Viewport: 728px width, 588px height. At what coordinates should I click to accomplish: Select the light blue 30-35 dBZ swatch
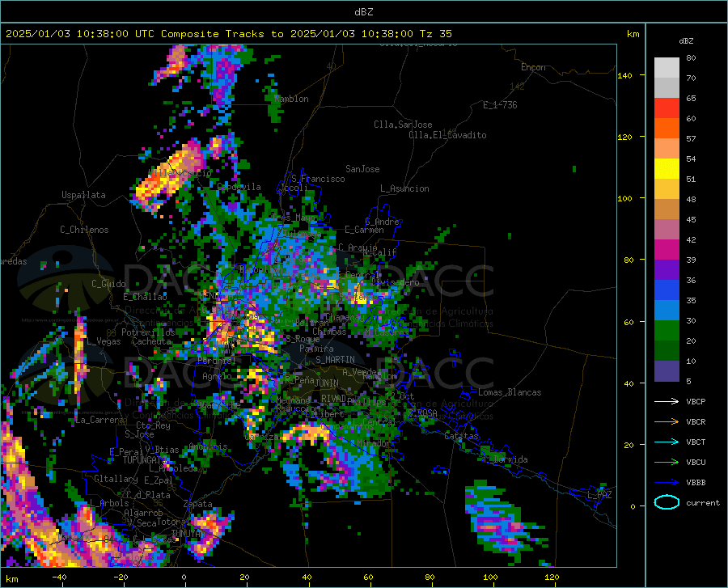667,311
